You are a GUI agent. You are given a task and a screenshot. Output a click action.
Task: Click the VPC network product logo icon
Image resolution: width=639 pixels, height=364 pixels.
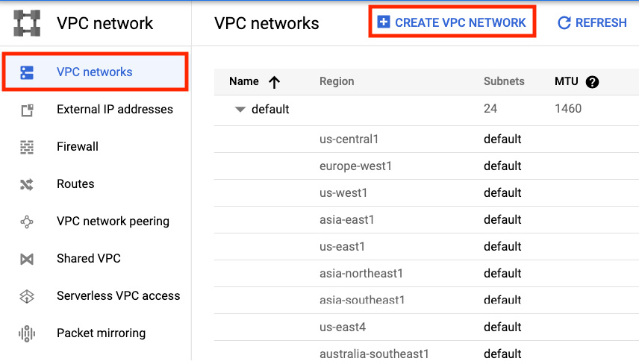click(27, 23)
